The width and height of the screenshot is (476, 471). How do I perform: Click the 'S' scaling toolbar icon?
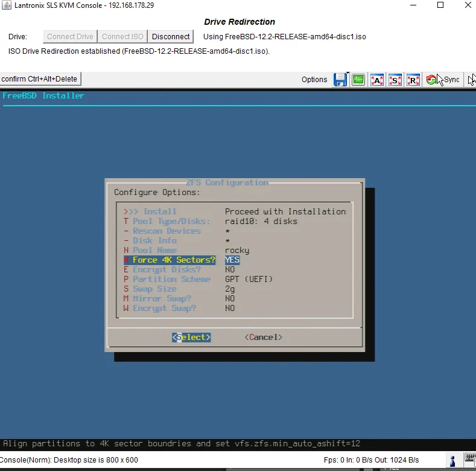pos(395,80)
